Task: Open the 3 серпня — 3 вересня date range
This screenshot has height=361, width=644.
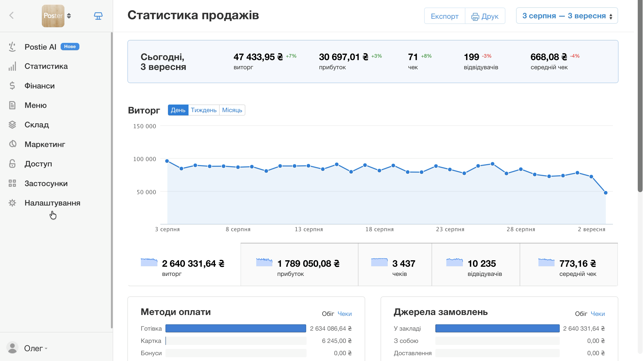Action: pos(567,16)
